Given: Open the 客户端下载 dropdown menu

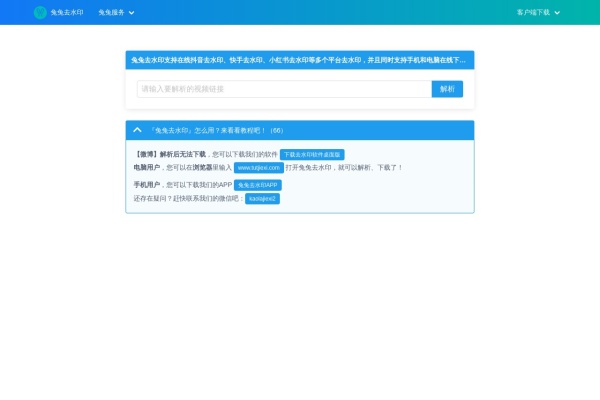Looking at the screenshot, I should pyautogui.click(x=533, y=13).
